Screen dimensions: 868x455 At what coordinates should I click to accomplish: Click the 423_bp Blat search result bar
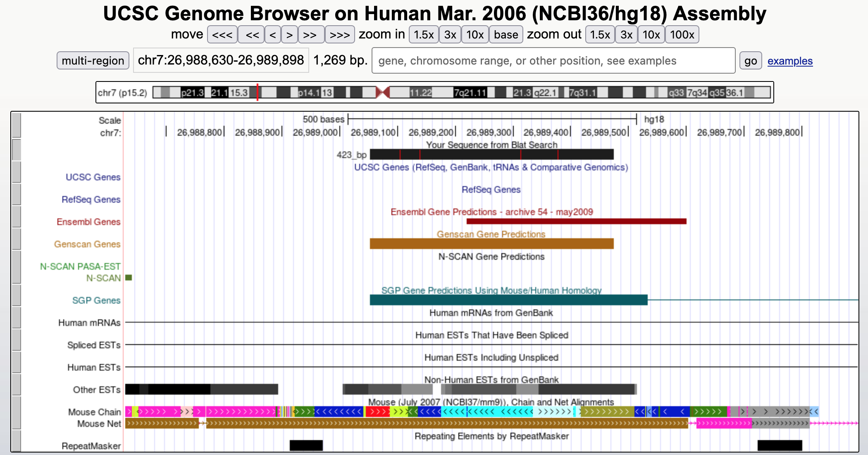pyautogui.click(x=491, y=155)
